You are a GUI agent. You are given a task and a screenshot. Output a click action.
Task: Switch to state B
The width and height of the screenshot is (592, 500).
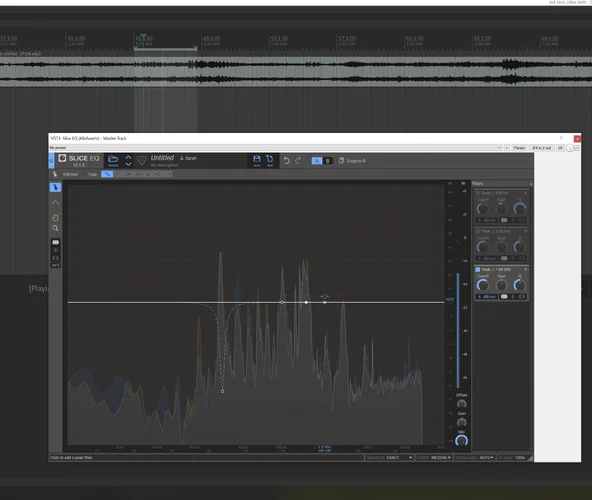click(x=327, y=161)
